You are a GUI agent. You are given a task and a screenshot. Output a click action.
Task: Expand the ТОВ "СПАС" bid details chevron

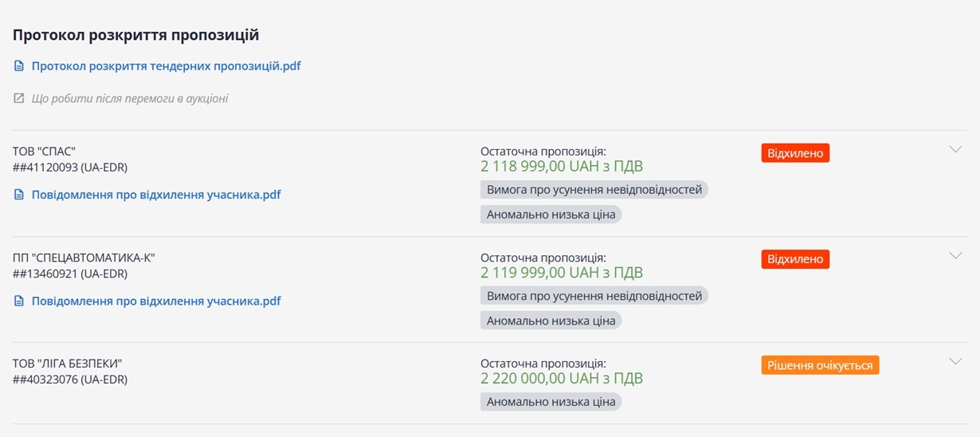(x=956, y=149)
